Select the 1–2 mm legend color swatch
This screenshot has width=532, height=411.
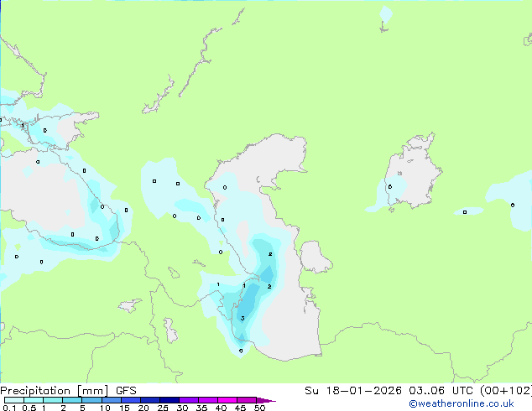53,400
